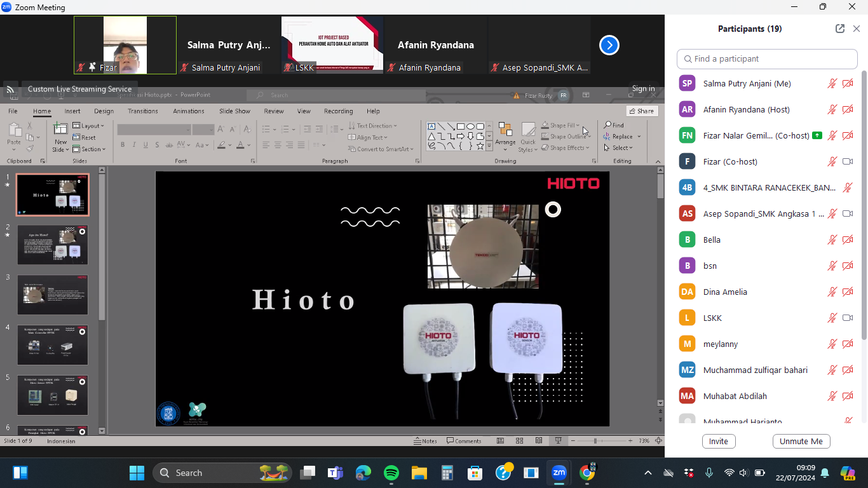Image resolution: width=868 pixels, height=488 pixels.
Task: Click Comments in the PowerPoint status bar
Action: pyautogui.click(x=464, y=441)
